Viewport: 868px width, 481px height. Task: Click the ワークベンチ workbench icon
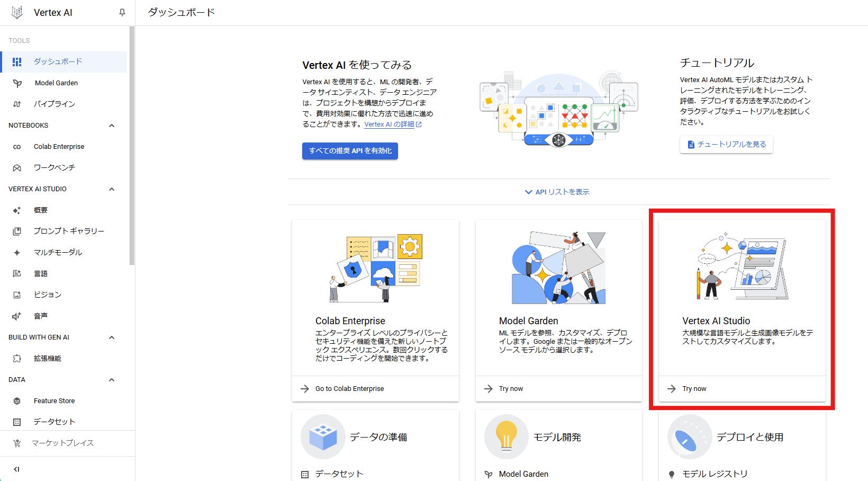tap(17, 168)
